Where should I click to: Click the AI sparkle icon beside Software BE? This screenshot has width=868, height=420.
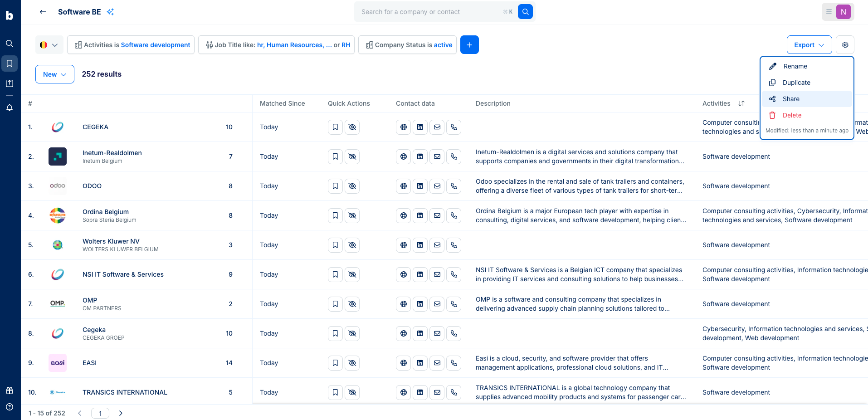tap(110, 12)
